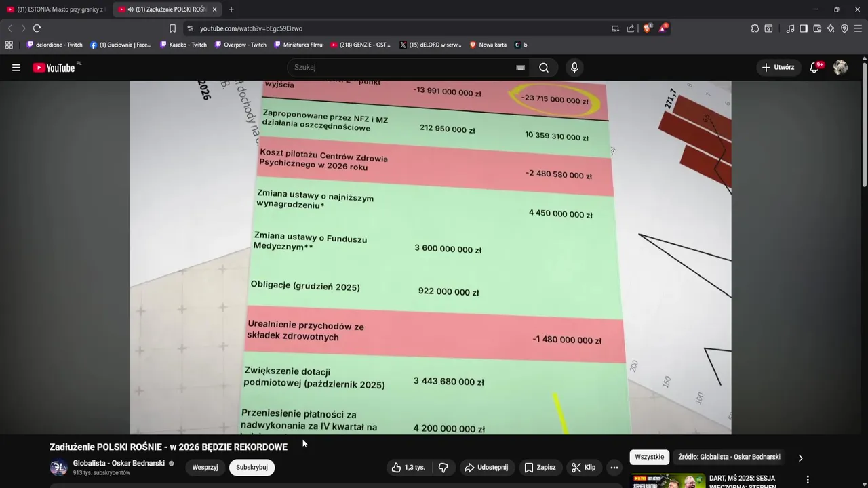Bookmark this page
868x488 pixels.
coord(172,28)
